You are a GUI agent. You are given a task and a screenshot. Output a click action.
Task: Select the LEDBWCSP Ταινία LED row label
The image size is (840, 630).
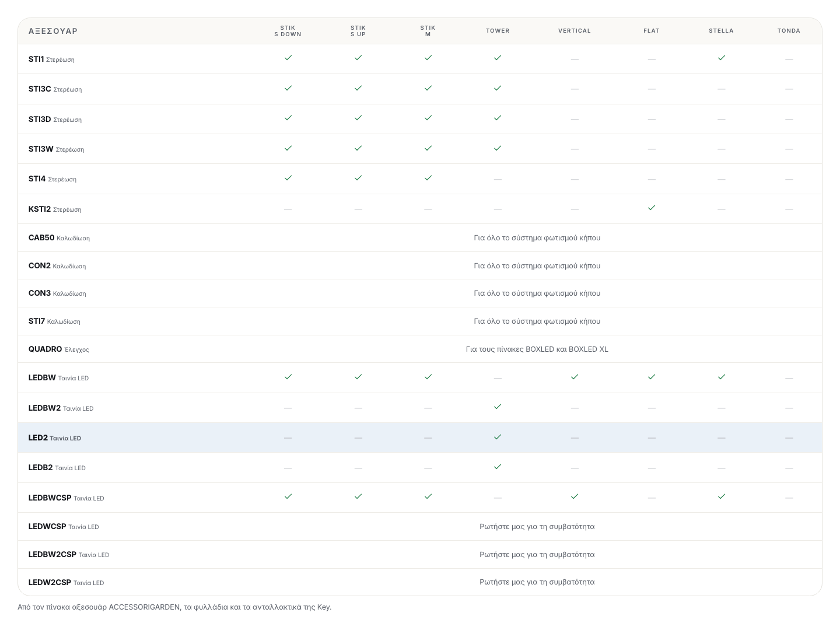(x=66, y=498)
